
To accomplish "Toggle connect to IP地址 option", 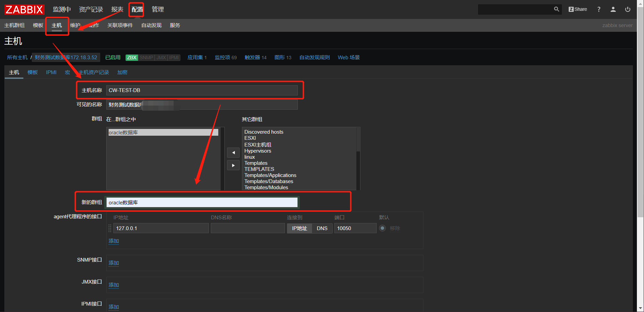I will 299,228.
